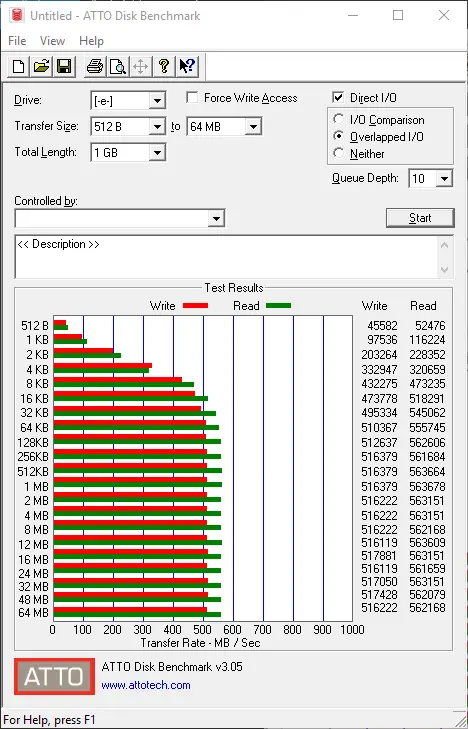Open the File menu
Viewport: 468px width, 729px height.
point(17,41)
